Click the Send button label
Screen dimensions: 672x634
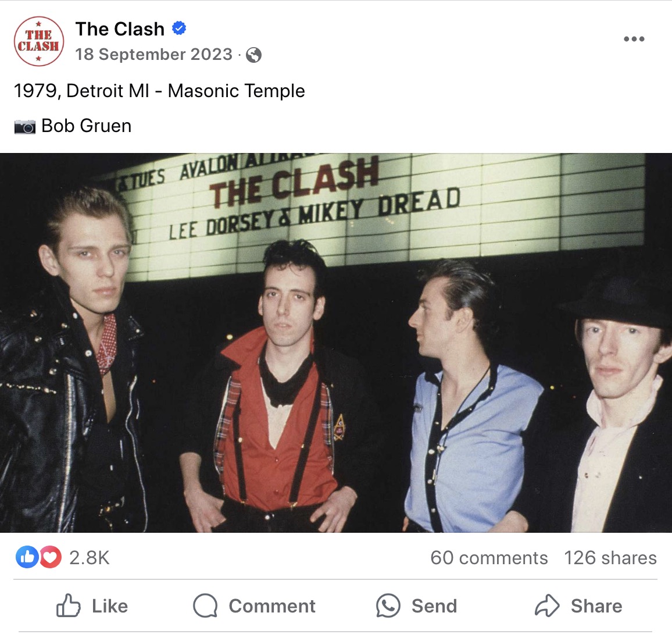[434, 606]
